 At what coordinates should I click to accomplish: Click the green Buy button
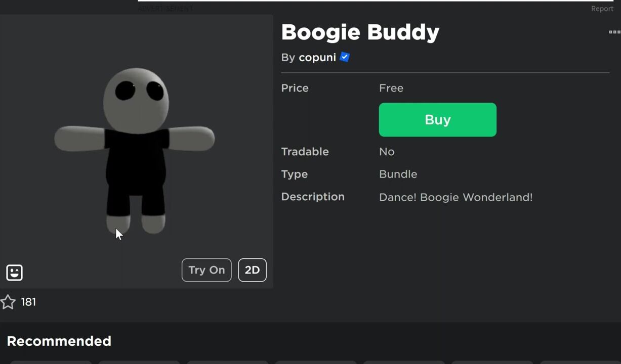[x=437, y=120]
